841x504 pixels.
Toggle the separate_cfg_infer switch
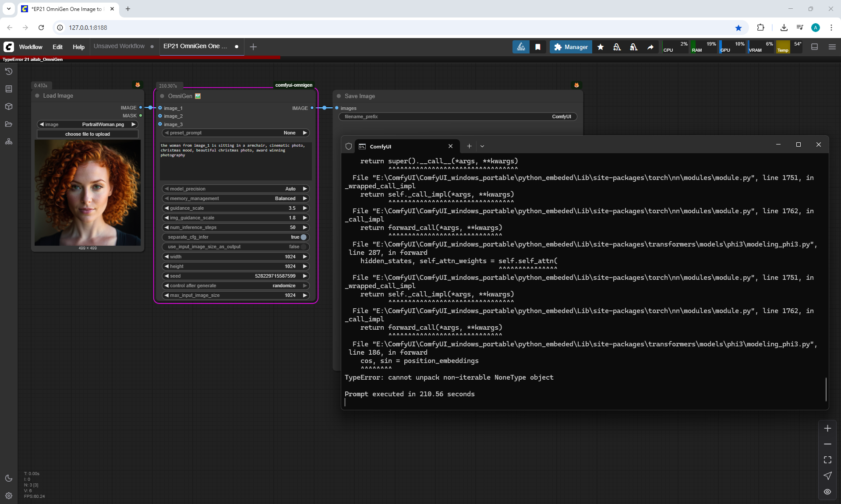[303, 237]
